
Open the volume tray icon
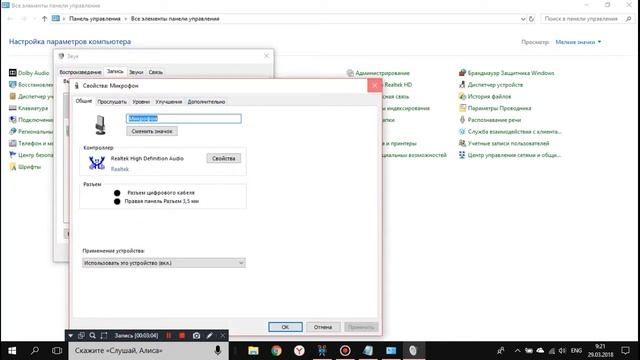coord(562,351)
